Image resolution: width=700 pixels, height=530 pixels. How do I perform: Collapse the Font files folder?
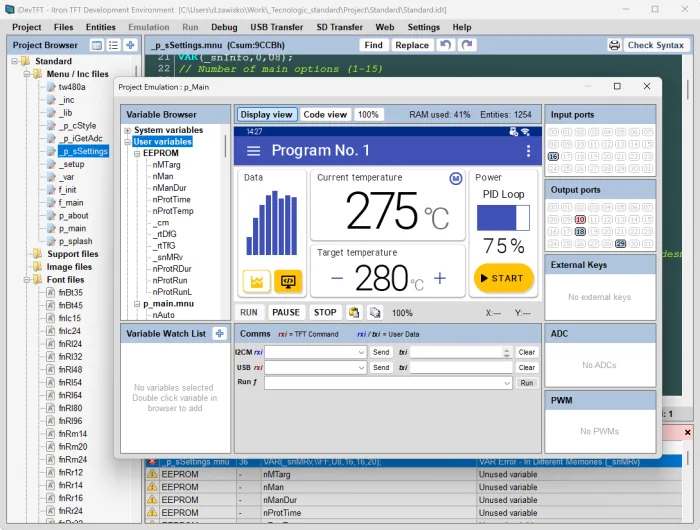pos(27,280)
